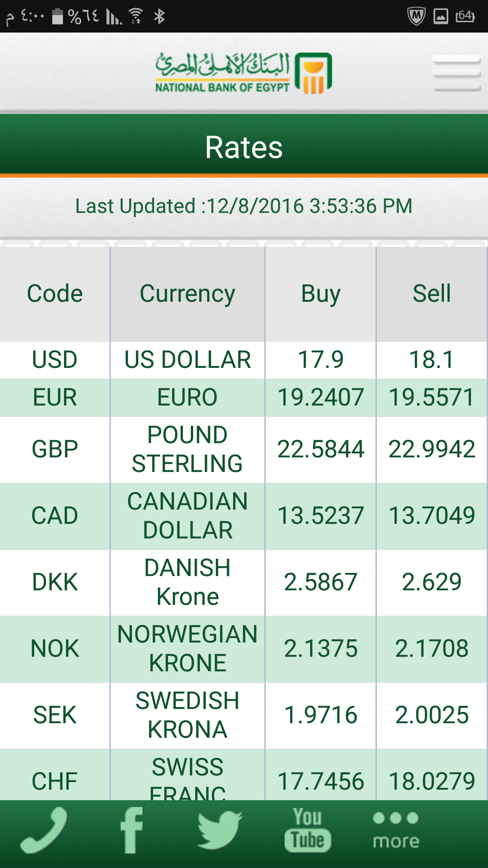Select the Currency column header
The height and width of the screenshot is (868, 488).
(x=187, y=294)
